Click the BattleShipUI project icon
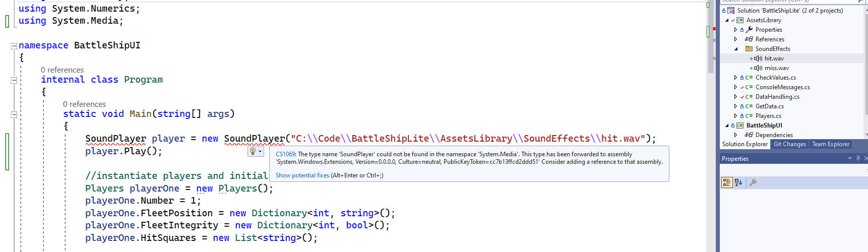The height and width of the screenshot is (252, 868). (740, 125)
